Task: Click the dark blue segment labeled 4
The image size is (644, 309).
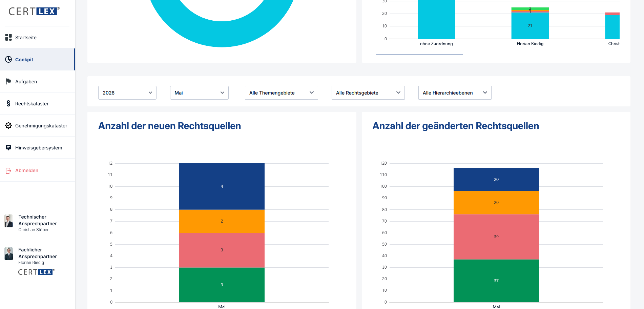Action: (222, 186)
